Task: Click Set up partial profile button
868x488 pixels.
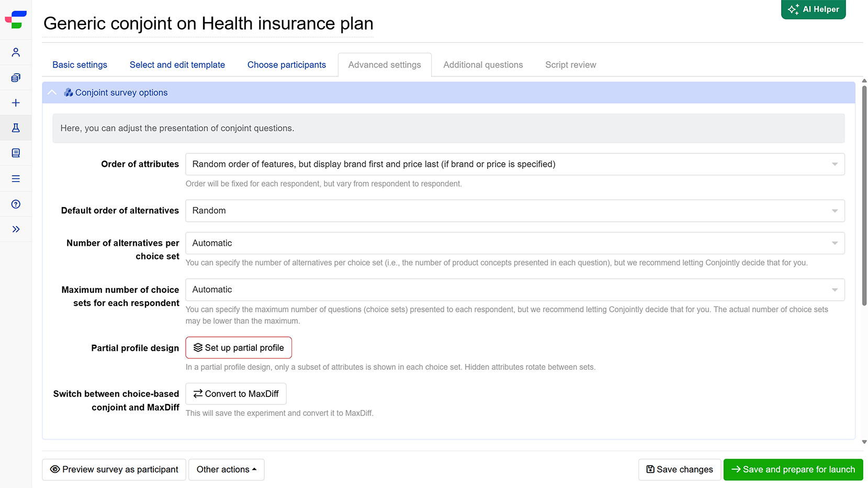Action: pyautogui.click(x=239, y=348)
